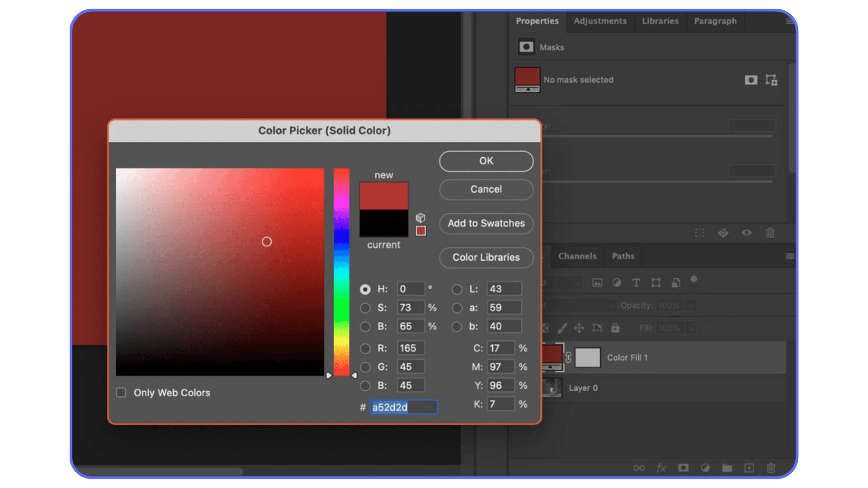Select the RGB blue B radio button
Image resolution: width=868 pixels, height=488 pixels.
(x=365, y=386)
